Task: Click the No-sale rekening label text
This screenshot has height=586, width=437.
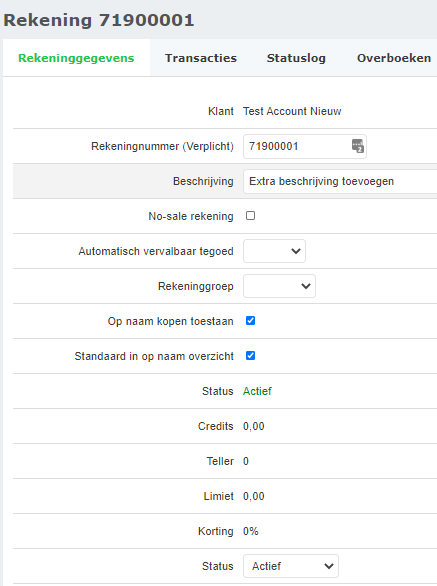Action: pos(191,216)
